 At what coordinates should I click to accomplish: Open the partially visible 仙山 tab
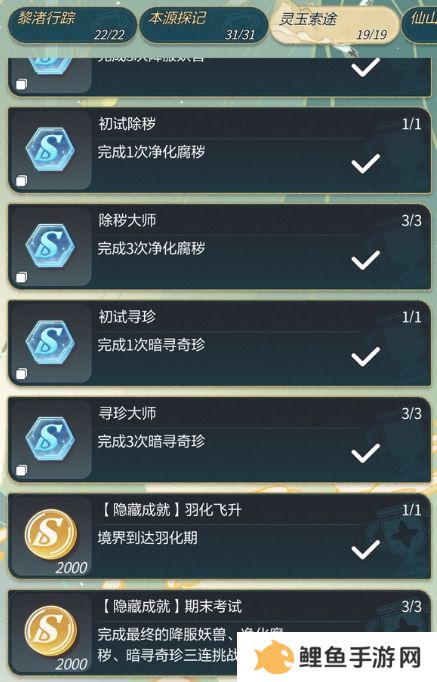point(420,25)
